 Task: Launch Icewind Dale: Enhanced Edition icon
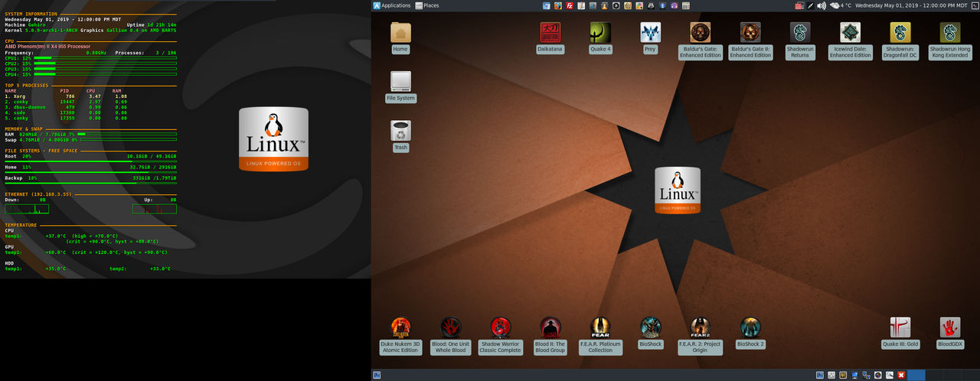[851, 41]
